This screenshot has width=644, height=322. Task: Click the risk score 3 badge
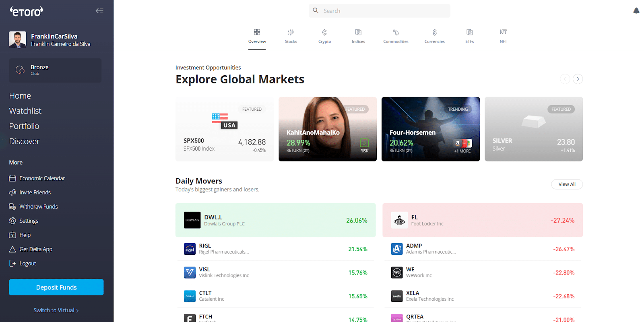tap(364, 143)
